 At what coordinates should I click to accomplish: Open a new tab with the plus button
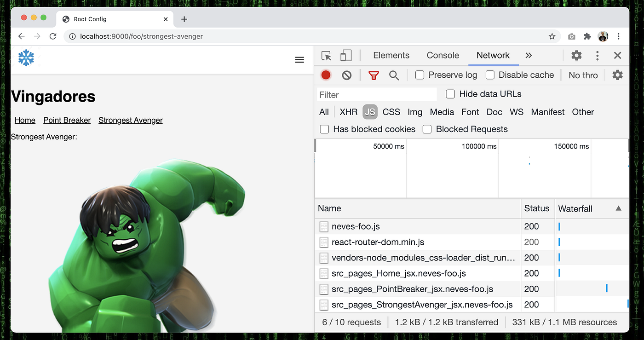tap(184, 19)
